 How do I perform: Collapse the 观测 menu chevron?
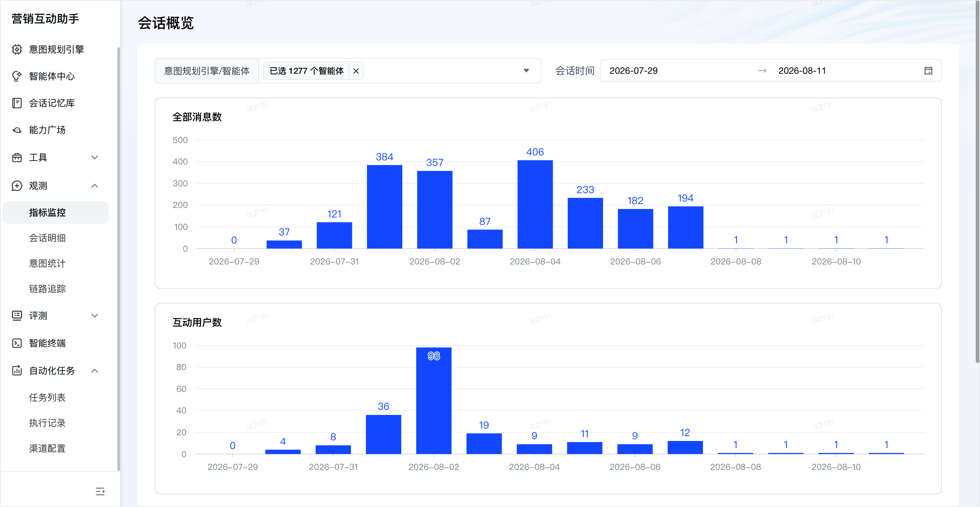tap(95, 186)
